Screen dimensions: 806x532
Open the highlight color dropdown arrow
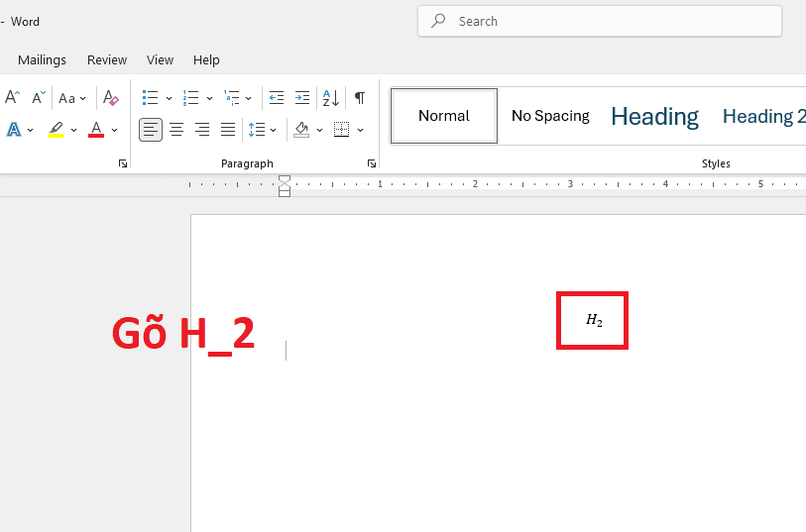(x=73, y=130)
